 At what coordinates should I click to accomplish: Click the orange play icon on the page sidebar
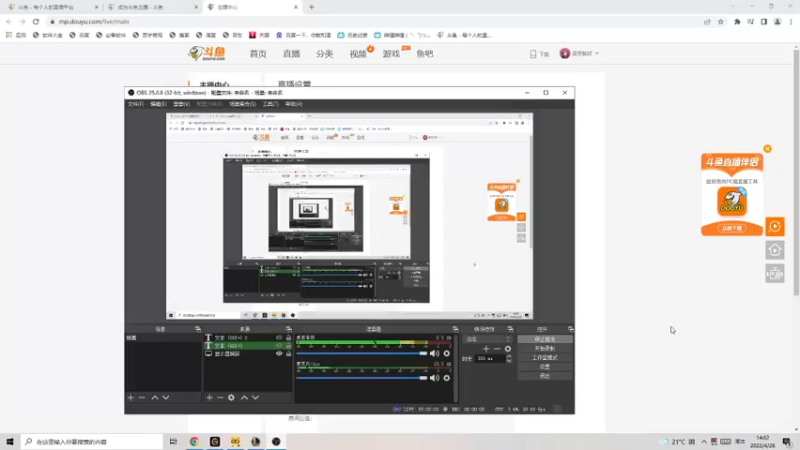[x=775, y=227]
